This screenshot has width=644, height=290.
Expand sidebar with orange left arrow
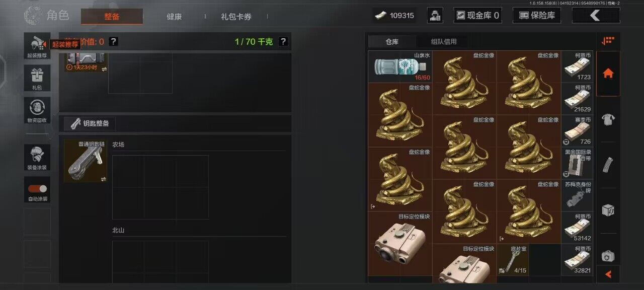[x=608, y=274]
